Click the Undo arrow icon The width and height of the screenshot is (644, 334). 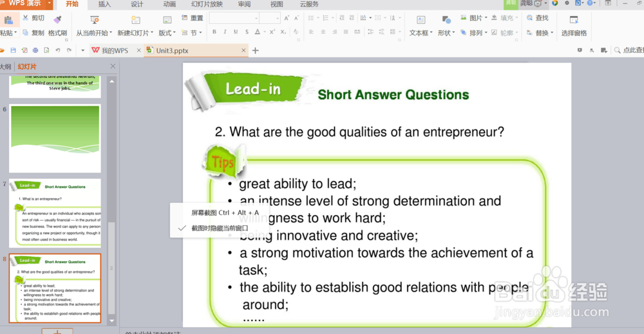point(58,50)
